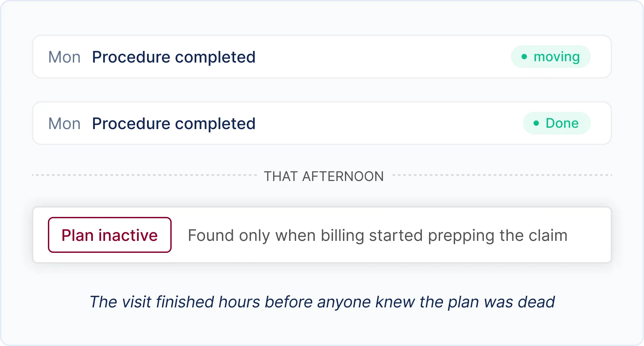Viewport: 644px width, 346px height.
Task: Click the Procedure completed title in the top card
Action: (x=174, y=57)
